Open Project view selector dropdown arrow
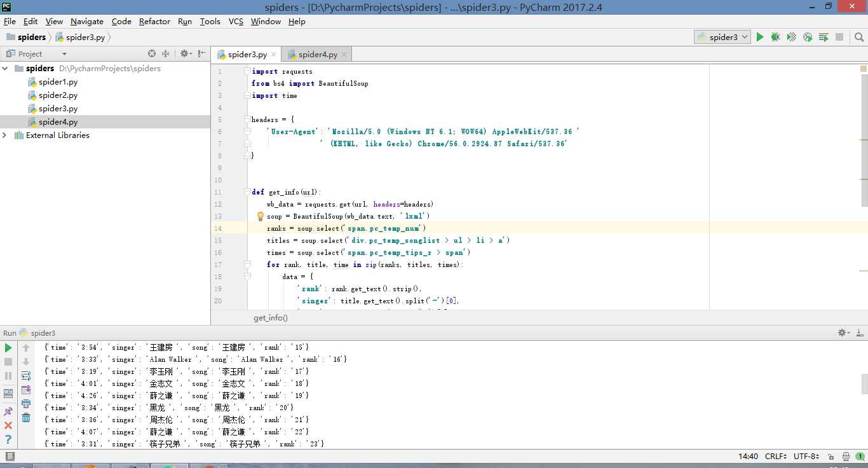Viewport: 868px width, 468px height. click(x=64, y=54)
